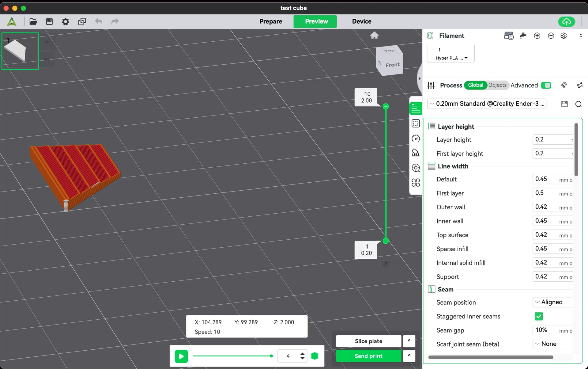Click the Slice plate button
588x369 pixels.
click(368, 341)
